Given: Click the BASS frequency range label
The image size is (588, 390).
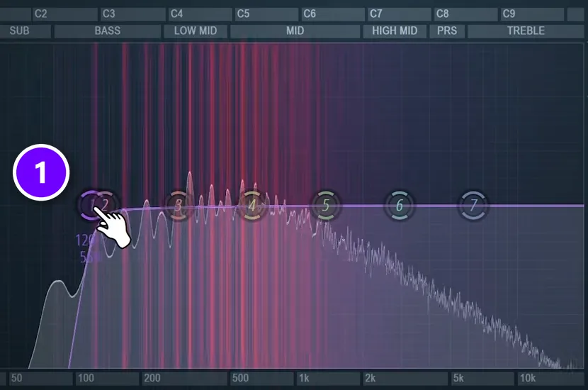Looking at the screenshot, I should (x=108, y=30).
